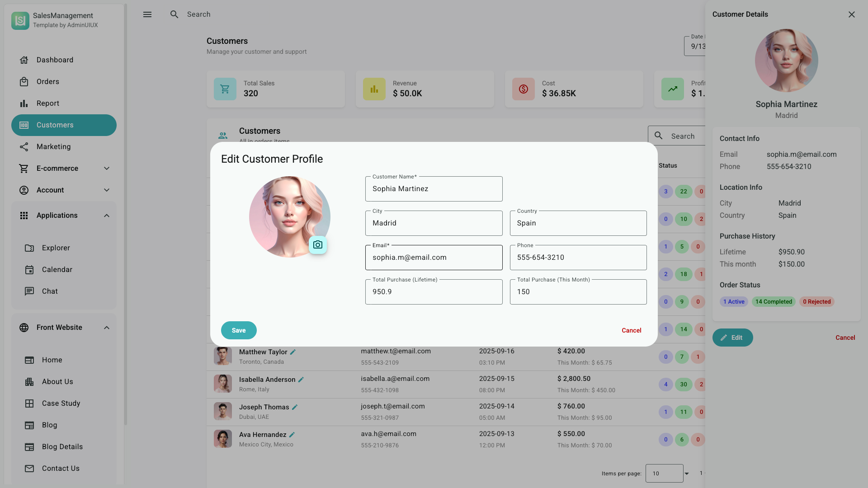Screen dimensions: 868x488
Task: Open the Dashboard menu item
Action: pyautogui.click(x=55, y=60)
